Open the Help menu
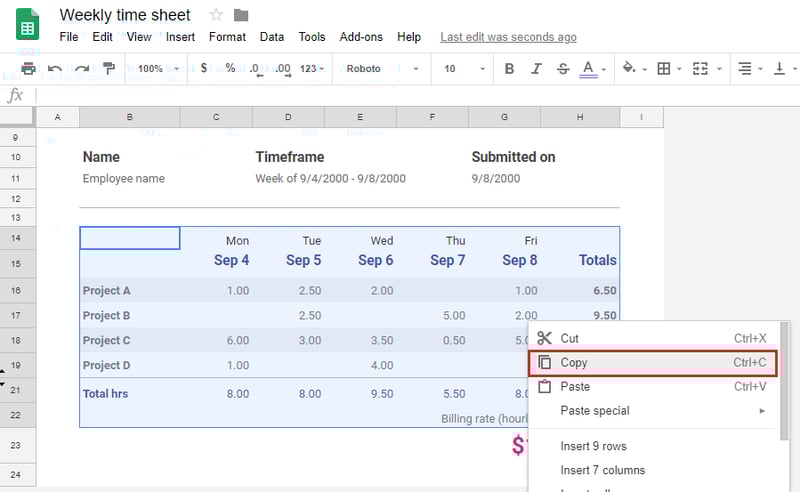Image resolution: width=800 pixels, height=492 pixels. pyautogui.click(x=409, y=37)
